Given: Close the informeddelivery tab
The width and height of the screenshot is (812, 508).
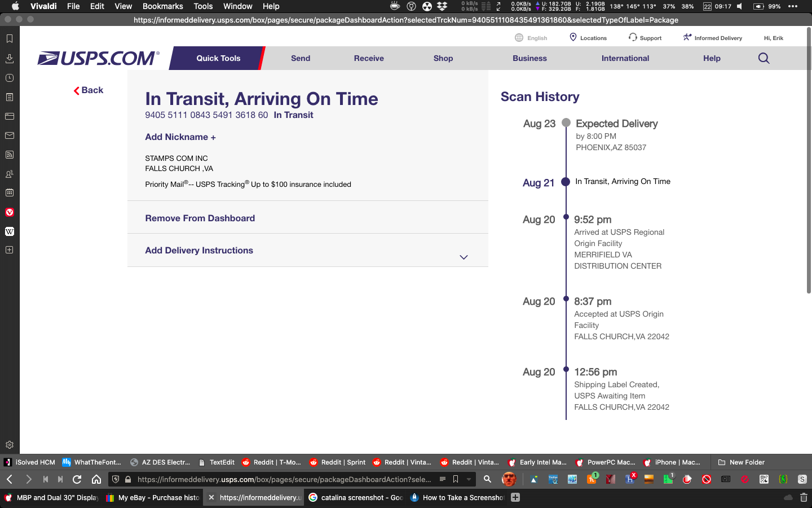Looking at the screenshot, I should pos(211,497).
